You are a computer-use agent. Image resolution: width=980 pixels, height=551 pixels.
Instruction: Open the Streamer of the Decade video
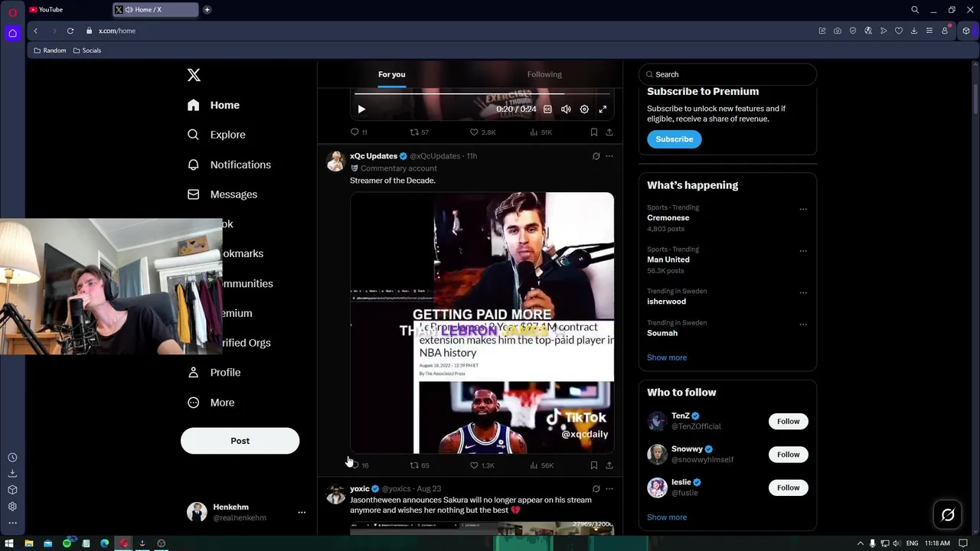[x=482, y=323]
